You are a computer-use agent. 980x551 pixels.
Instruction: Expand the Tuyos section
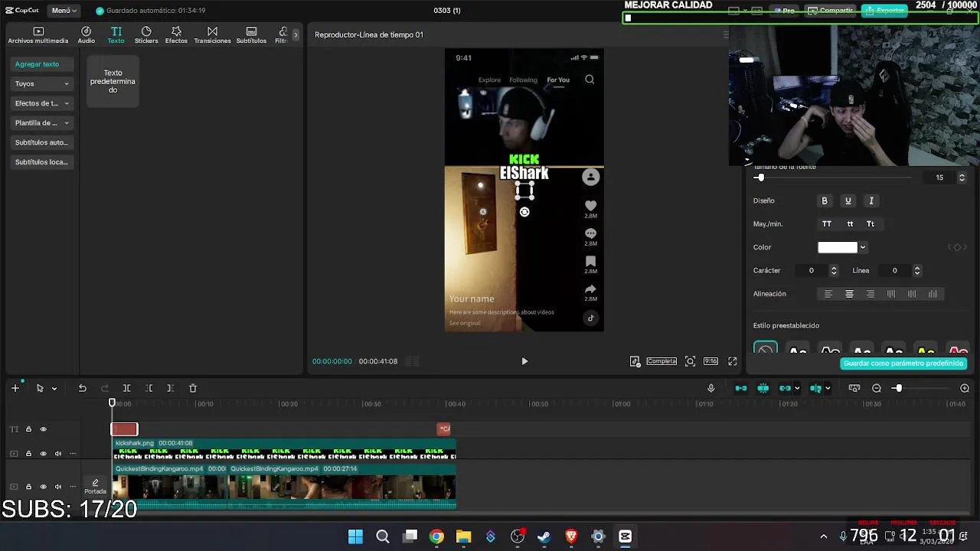[41, 83]
